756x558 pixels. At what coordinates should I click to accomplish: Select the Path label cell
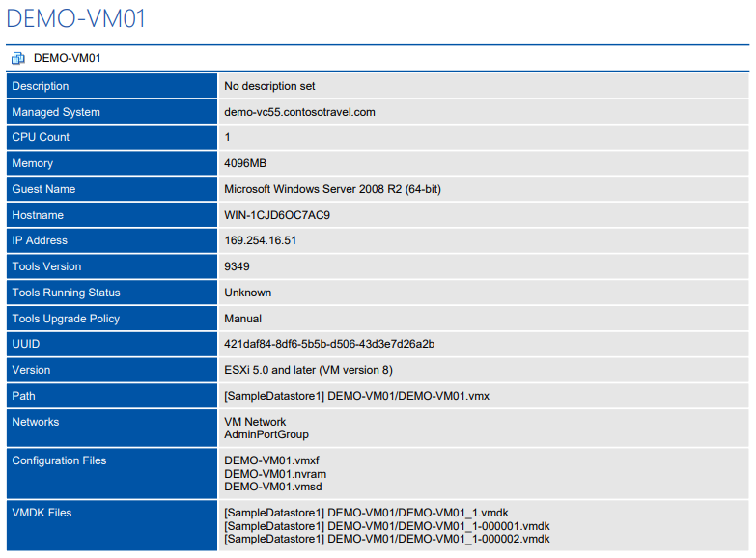click(x=112, y=396)
